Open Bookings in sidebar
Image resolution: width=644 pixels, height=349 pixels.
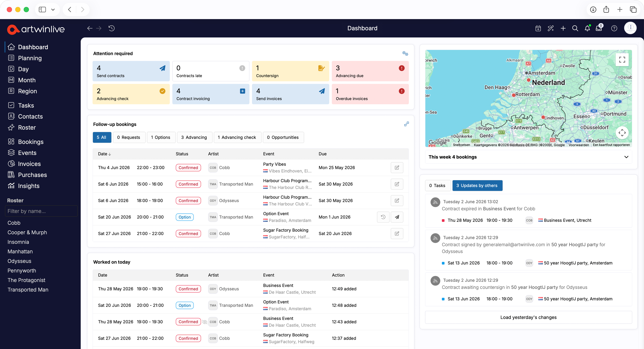tap(31, 142)
